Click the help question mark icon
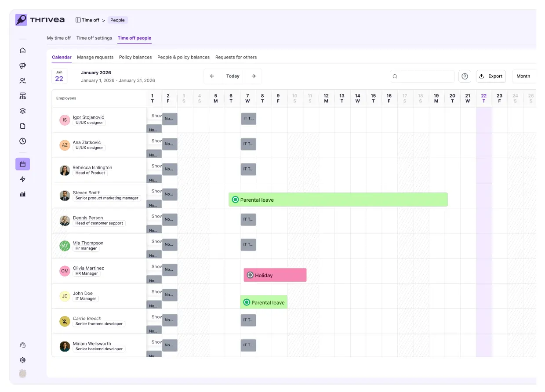The image size is (545, 392). pyautogui.click(x=465, y=76)
